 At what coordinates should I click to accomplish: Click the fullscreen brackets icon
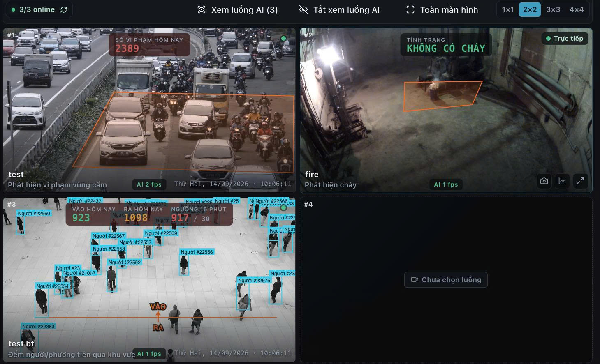click(410, 9)
